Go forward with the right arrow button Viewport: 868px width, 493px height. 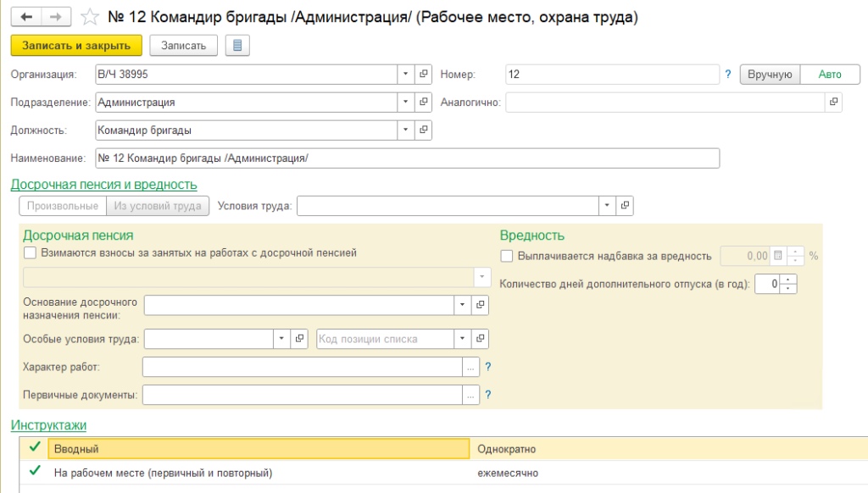[x=56, y=17]
